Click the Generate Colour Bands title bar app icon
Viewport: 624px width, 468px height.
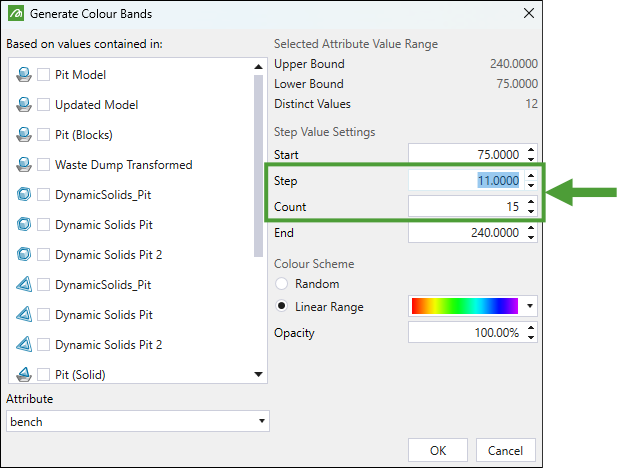(16, 14)
